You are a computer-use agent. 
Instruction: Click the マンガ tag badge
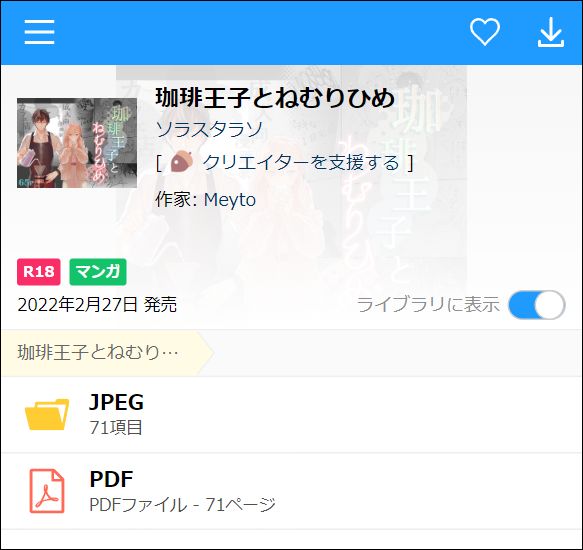98,272
